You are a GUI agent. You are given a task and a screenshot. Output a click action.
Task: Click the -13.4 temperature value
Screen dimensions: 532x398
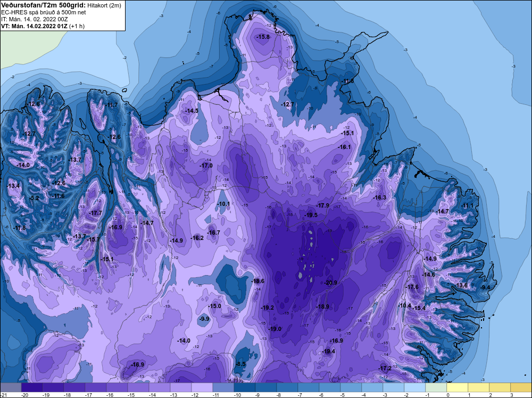(x=13, y=186)
